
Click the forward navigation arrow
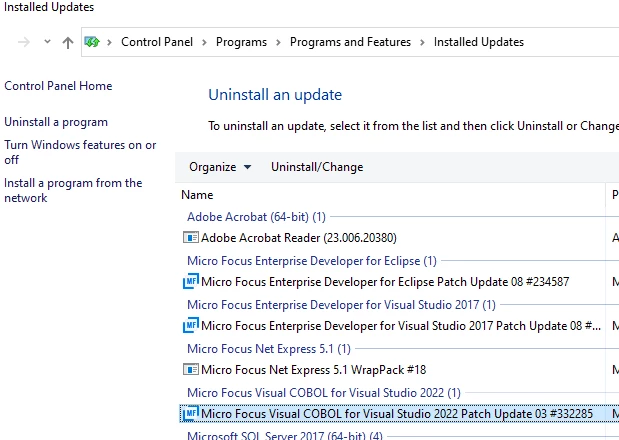[x=24, y=42]
